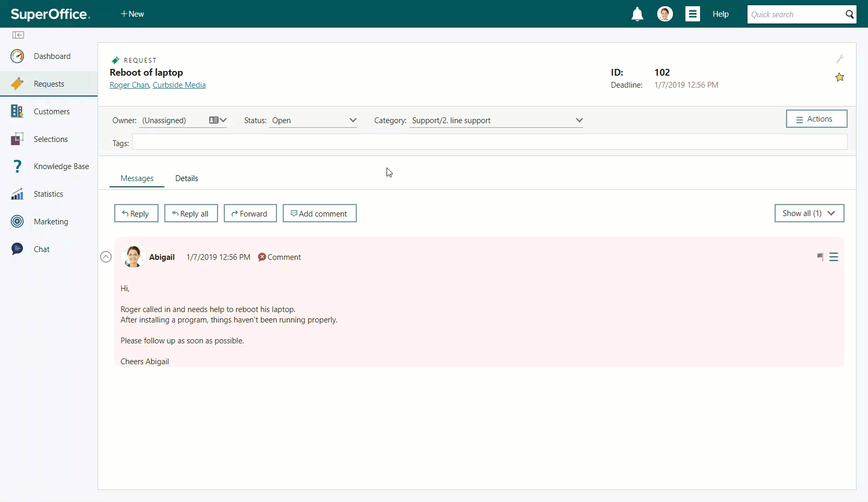The image size is (868, 502).
Task: Flag Abigail's message
Action: [820, 257]
